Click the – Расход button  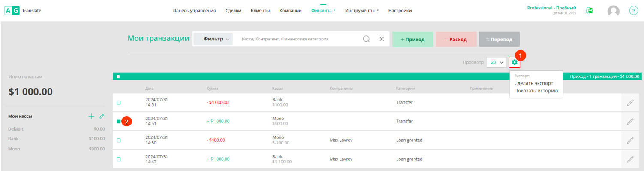coord(456,39)
